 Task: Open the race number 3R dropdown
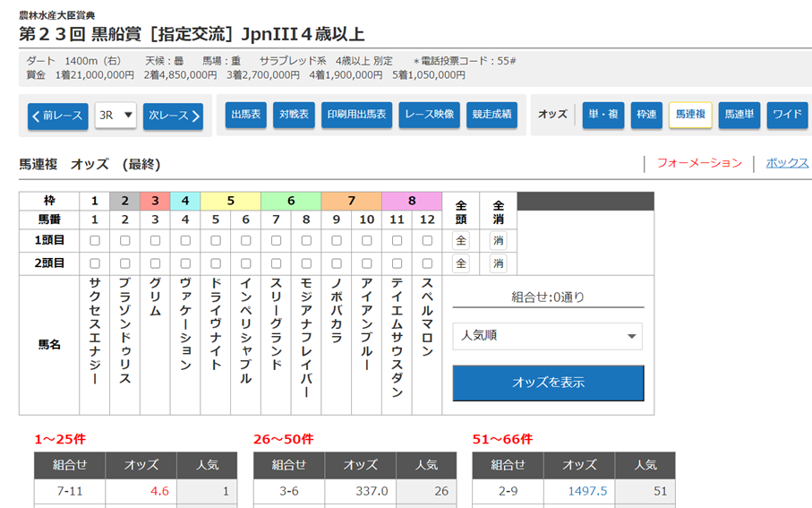pyautogui.click(x=115, y=115)
